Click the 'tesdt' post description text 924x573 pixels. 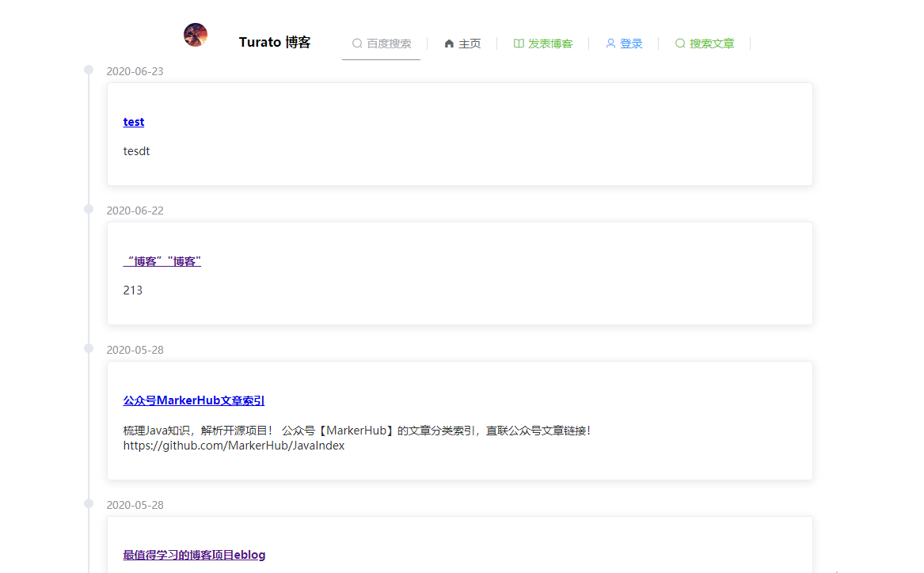(x=137, y=151)
